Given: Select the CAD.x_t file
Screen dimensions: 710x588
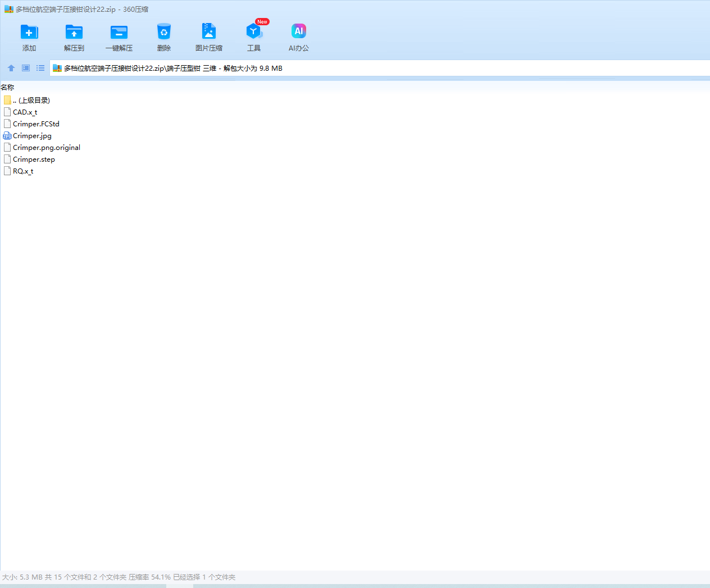Looking at the screenshot, I should pos(25,112).
